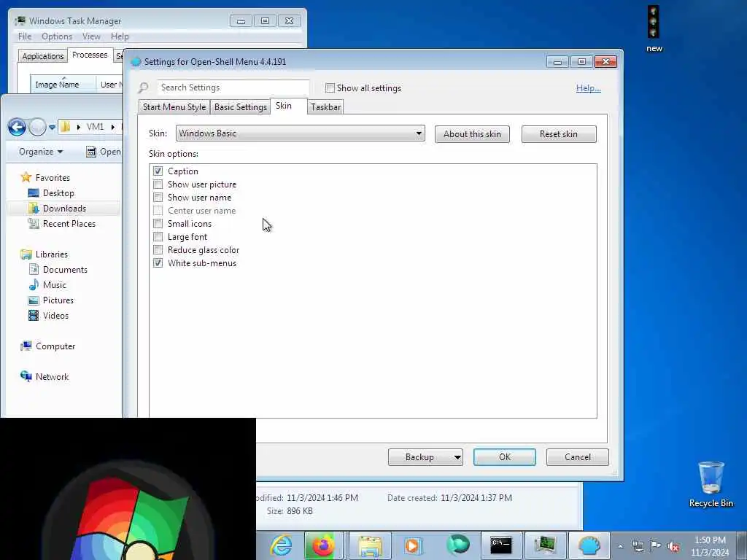
Task: Click the muted volume tray icon
Action: click(673, 547)
